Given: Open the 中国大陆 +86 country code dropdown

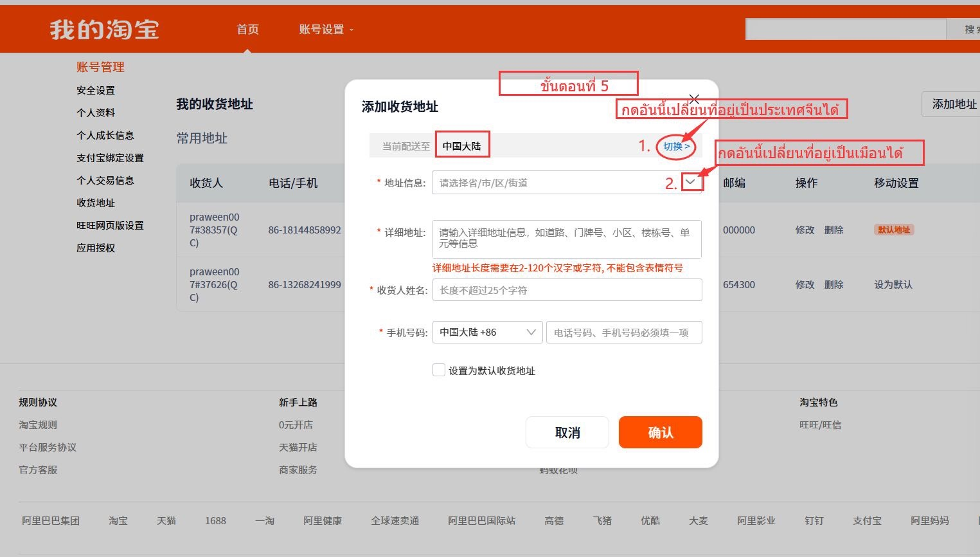Looking at the screenshot, I should 488,333.
